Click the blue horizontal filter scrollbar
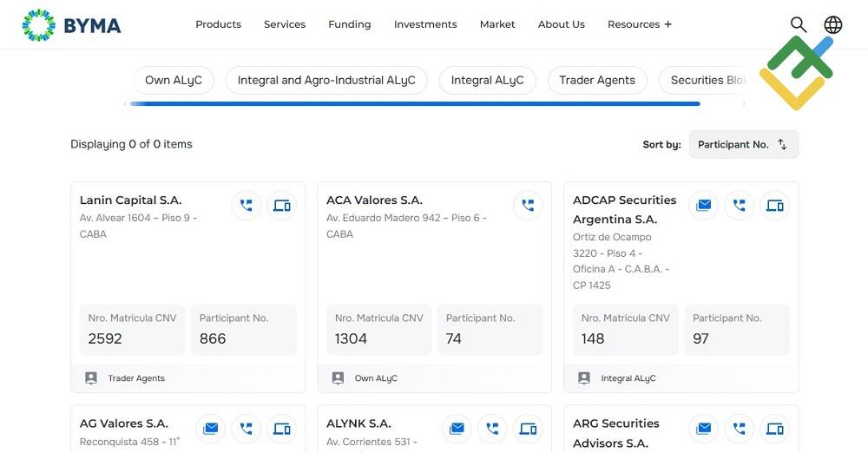This screenshot has width=868, height=453. pos(415,103)
